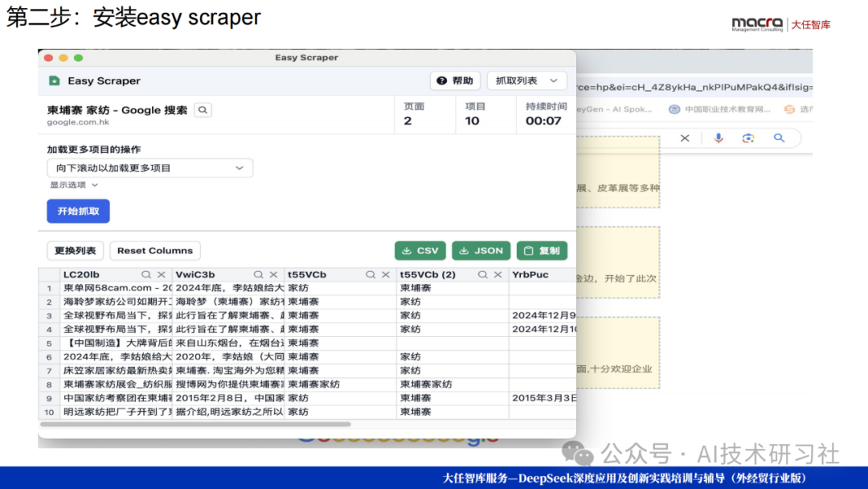This screenshot has height=489, width=868.
Task: Remove the VwiC3b column
Action: [273, 274]
